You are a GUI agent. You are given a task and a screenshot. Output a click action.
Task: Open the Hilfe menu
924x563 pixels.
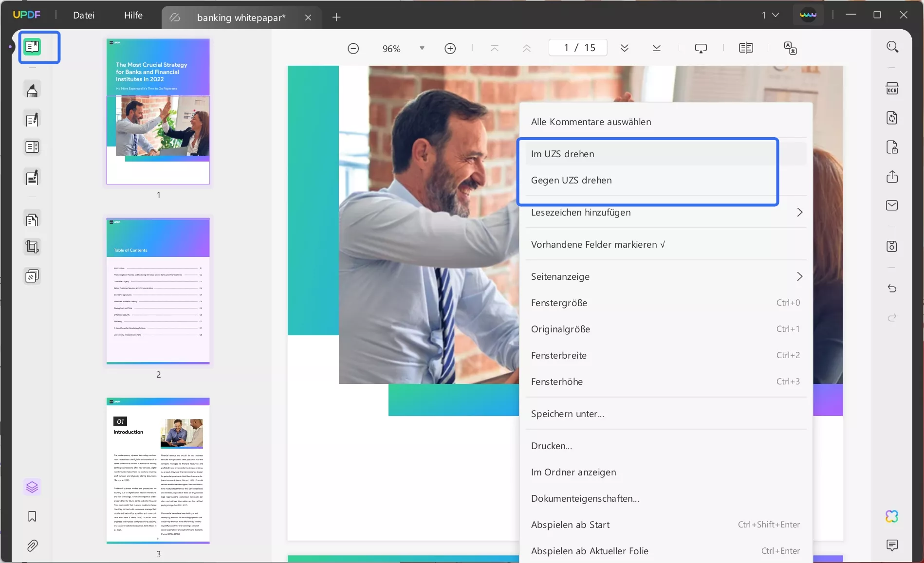point(133,15)
